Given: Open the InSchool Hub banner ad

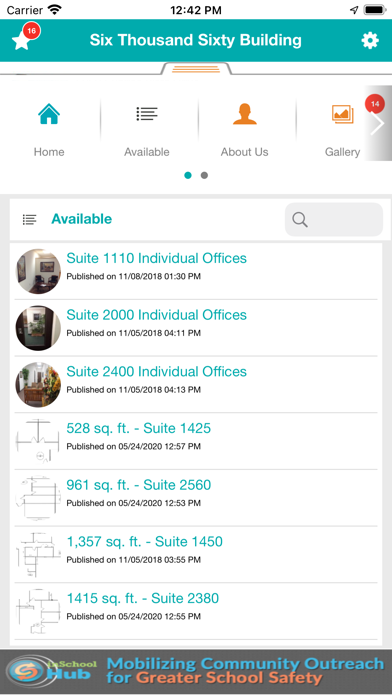Looking at the screenshot, I should [196, 671].
